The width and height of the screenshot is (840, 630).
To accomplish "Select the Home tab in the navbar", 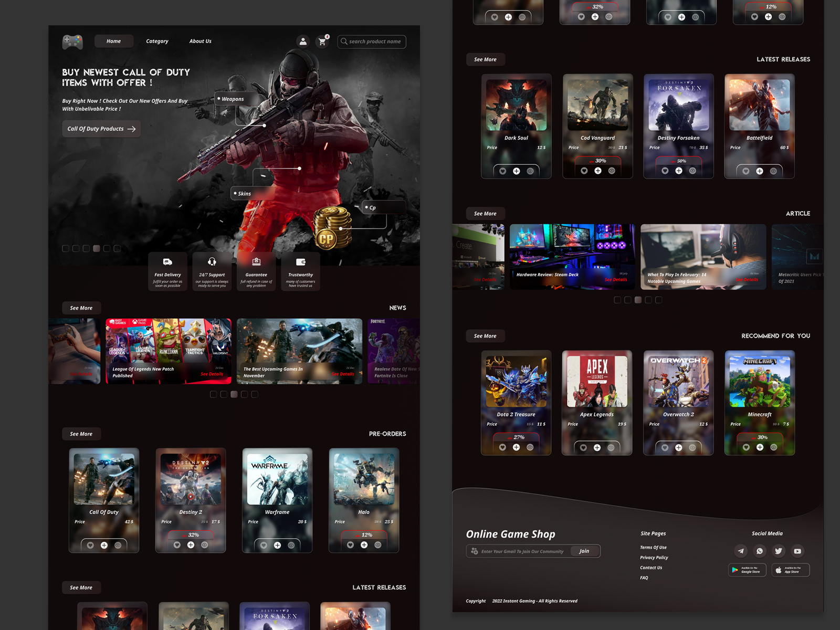I will pyautogui.click(x=113, y=41).
